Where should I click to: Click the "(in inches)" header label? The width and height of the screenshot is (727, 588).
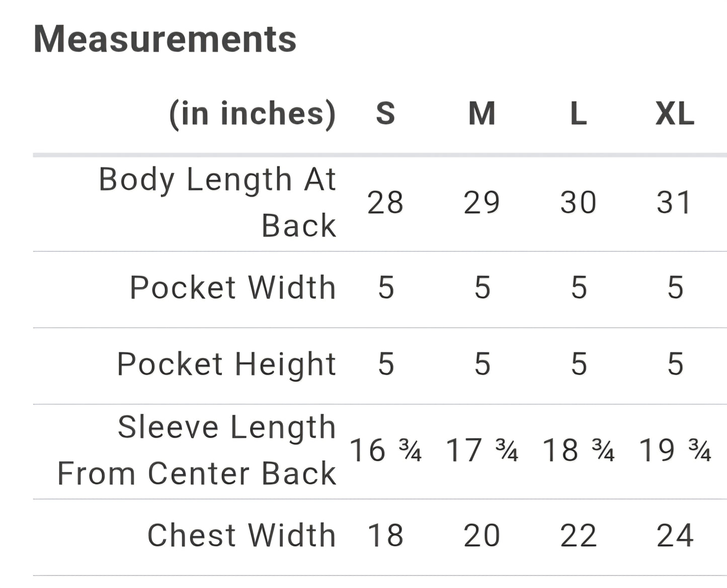coord(252,114)
